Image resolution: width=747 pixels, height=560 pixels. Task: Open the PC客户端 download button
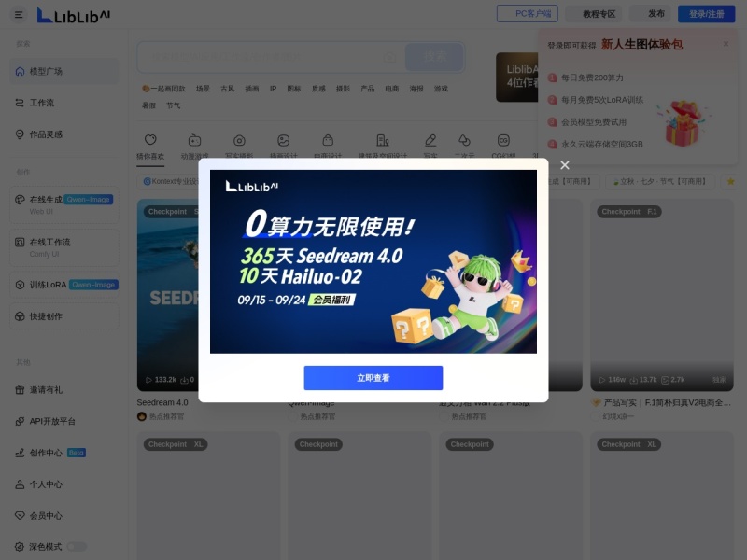click(x=527, y=13)
